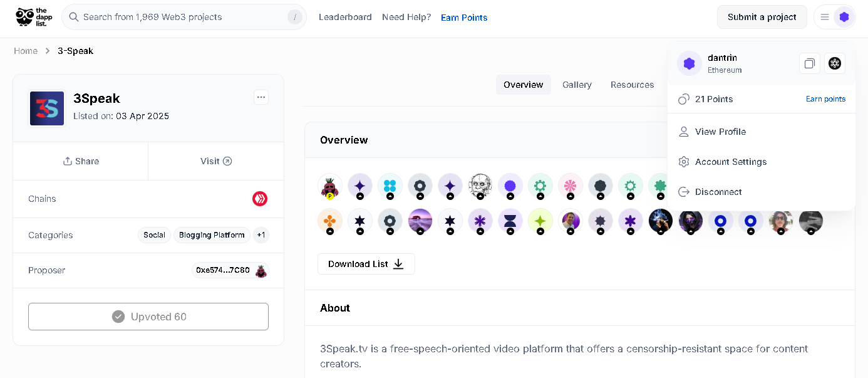Viewport: 868px width, 378px height.
Task: Focus the Web3 projects search field
Action: (184, 17)
